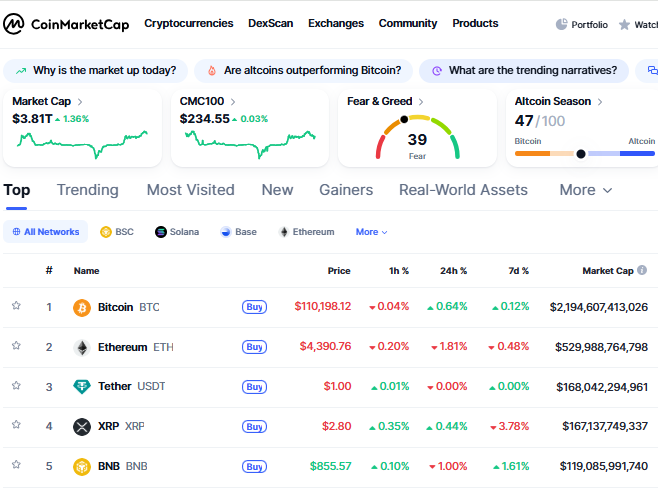This screenshot has height=489, width=658.
Task: Click the Market Cap info icon
Action: pos(642,270)
